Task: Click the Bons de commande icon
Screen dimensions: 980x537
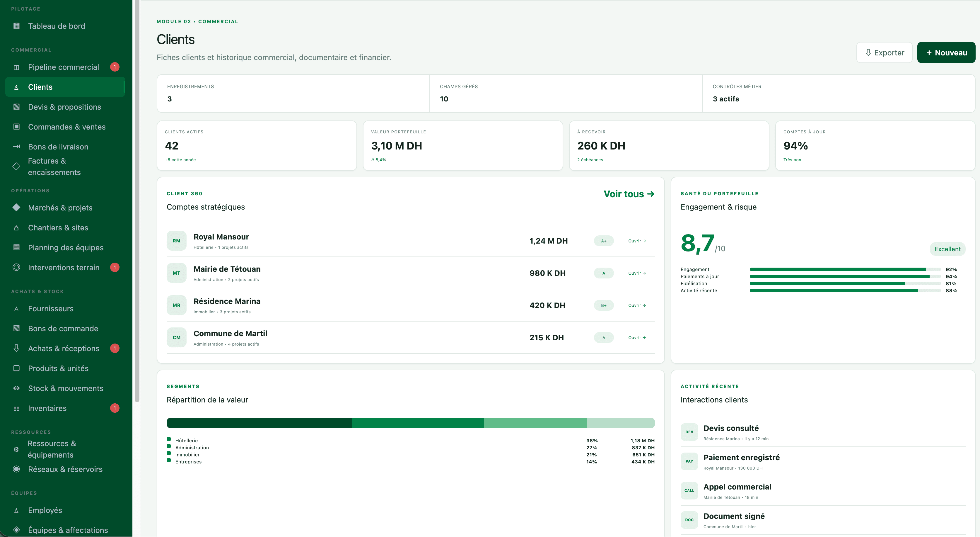Action: [x=16, y=328]
